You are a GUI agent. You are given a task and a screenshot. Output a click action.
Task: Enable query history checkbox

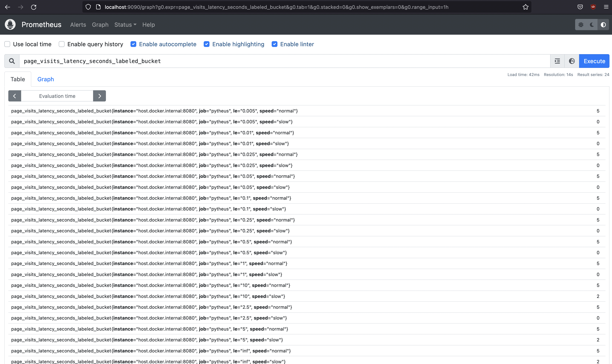(62, 44)
